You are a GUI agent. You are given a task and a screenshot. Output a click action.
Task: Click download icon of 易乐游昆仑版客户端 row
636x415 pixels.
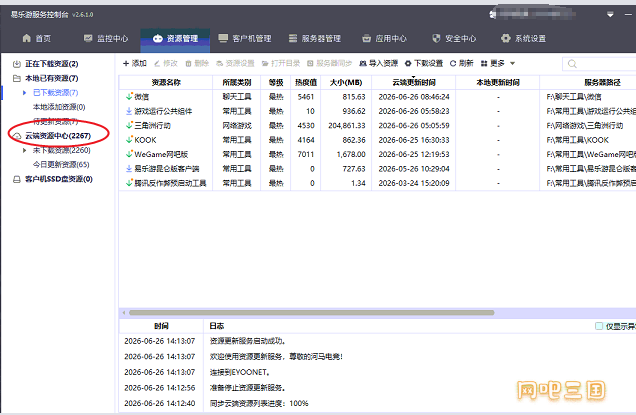pos(129,169)
